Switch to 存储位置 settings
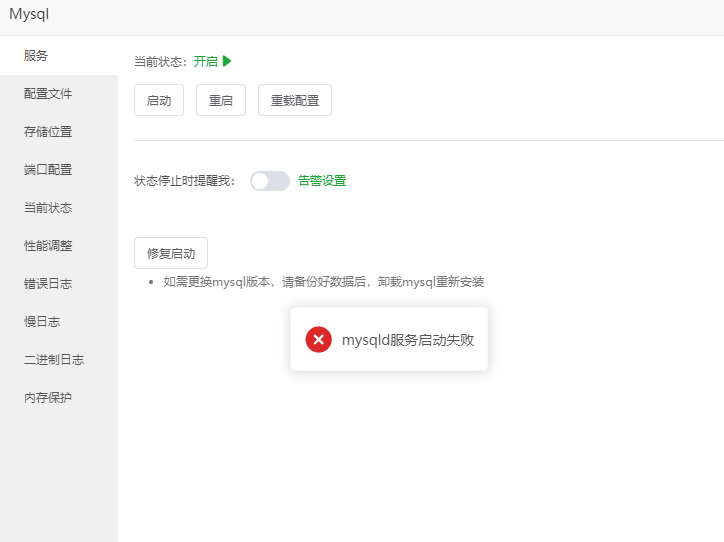Screen dimensions: 724x542 click(x=59, y=132)
